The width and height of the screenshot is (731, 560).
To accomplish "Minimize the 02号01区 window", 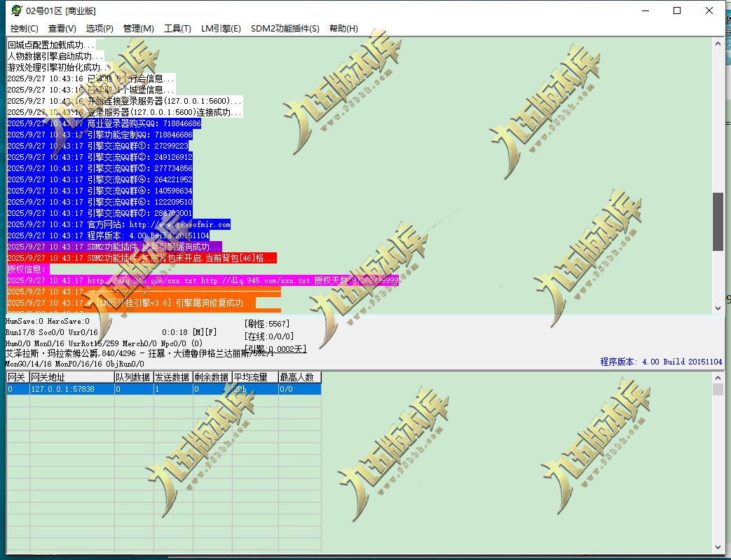I will 645,11.
